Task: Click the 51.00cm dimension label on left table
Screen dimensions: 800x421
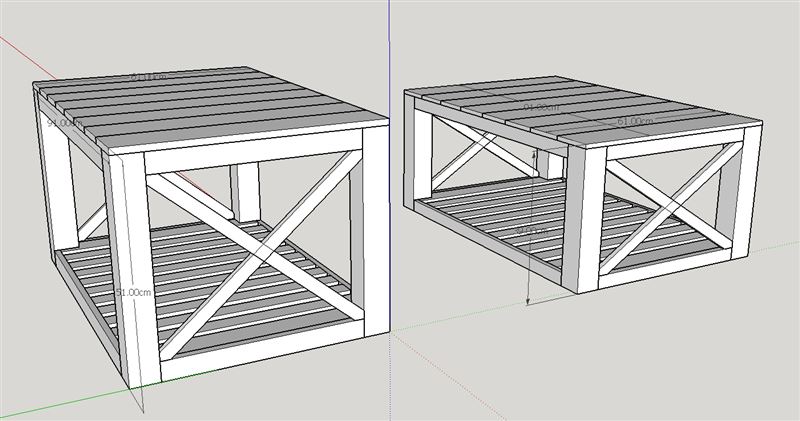Action: [133, 292]
